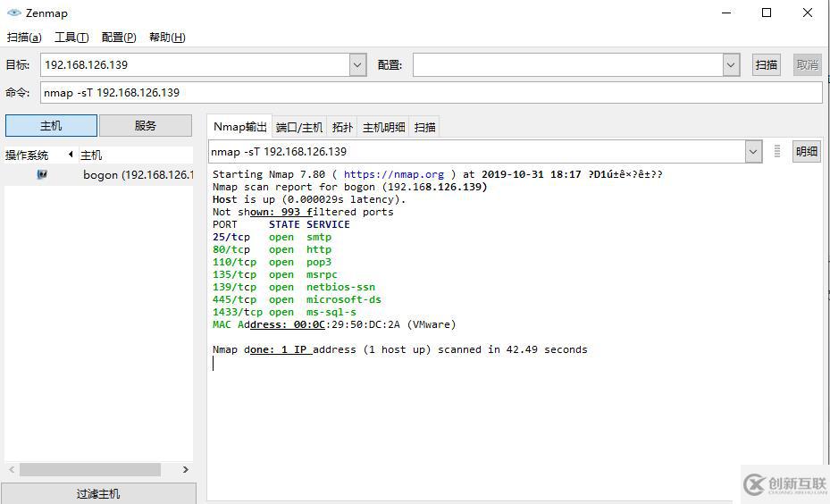Open the 帮助(H) menu
This screenshot has width=830, height=504.
pyautogui.click(x=167, y=37)
